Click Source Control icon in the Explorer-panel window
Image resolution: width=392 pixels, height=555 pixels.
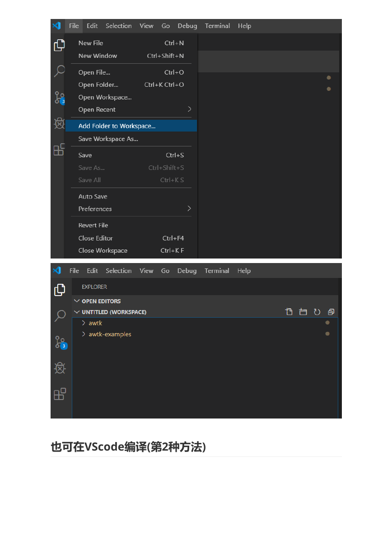(x=61, y=343)
